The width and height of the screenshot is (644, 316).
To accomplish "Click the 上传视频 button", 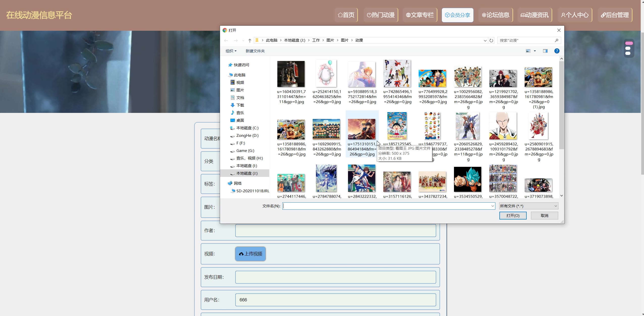I will pos(250,254).
